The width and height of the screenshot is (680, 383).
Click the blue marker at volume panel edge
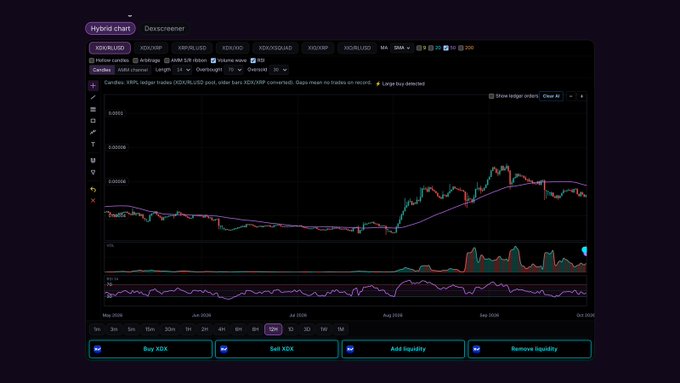(584, 251)
